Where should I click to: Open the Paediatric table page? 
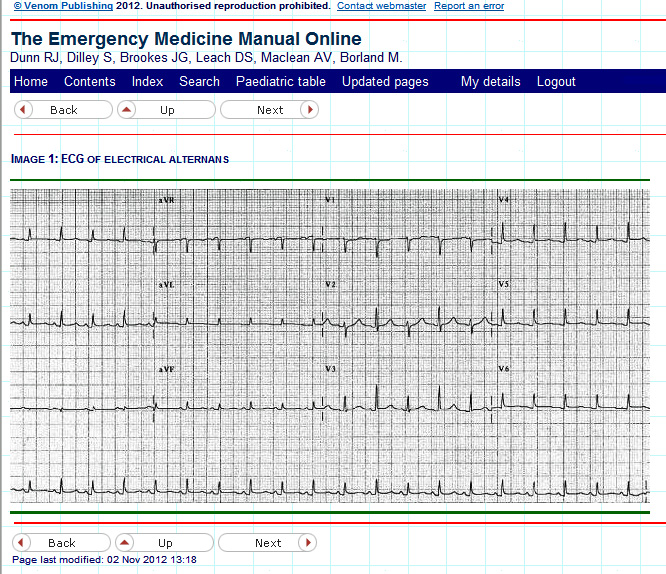281,82
